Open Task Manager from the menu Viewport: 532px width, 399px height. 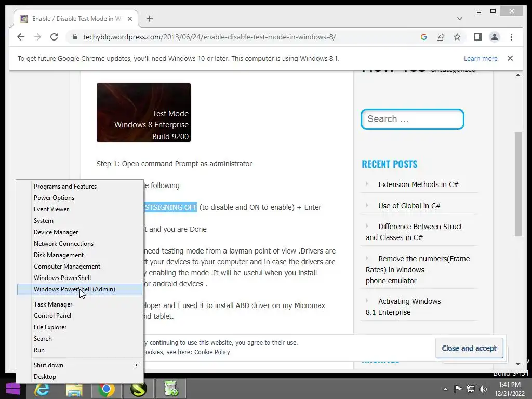(79, 304)
